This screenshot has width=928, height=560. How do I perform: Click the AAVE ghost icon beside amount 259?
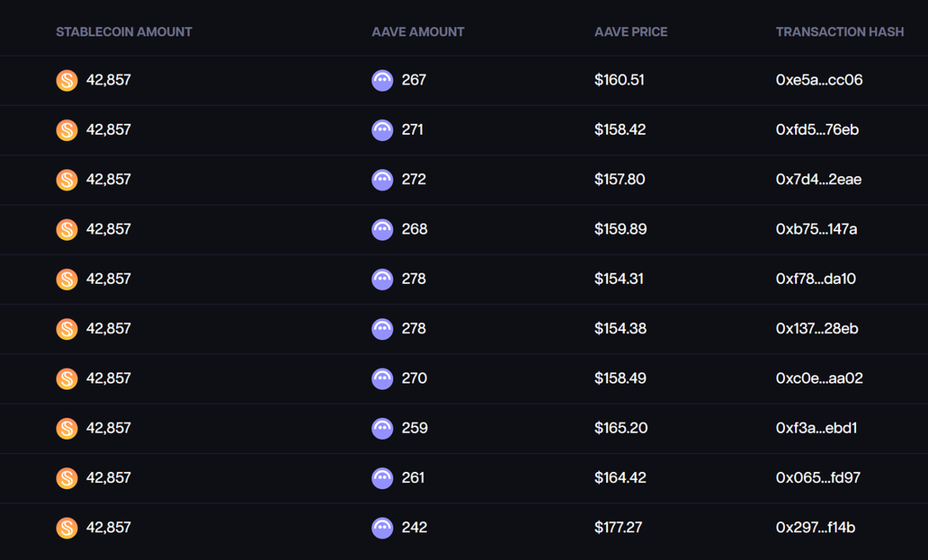[x=382, y=429]
